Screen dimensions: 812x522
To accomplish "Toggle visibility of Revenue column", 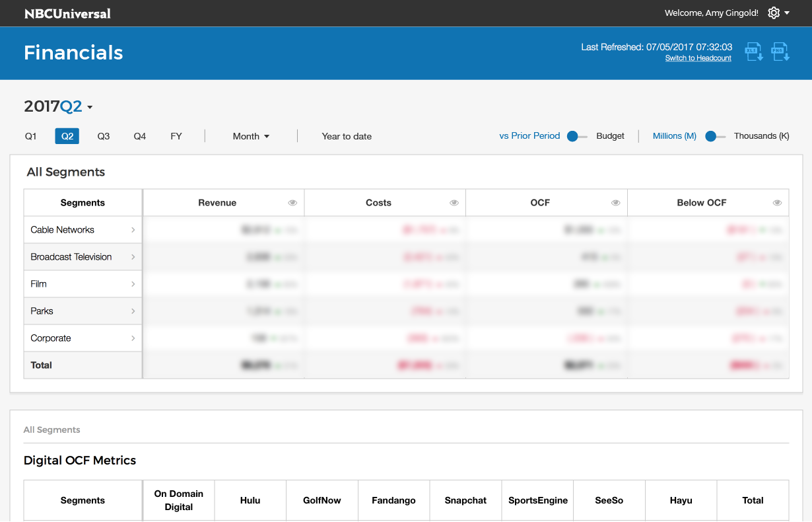I will [292, 203].
